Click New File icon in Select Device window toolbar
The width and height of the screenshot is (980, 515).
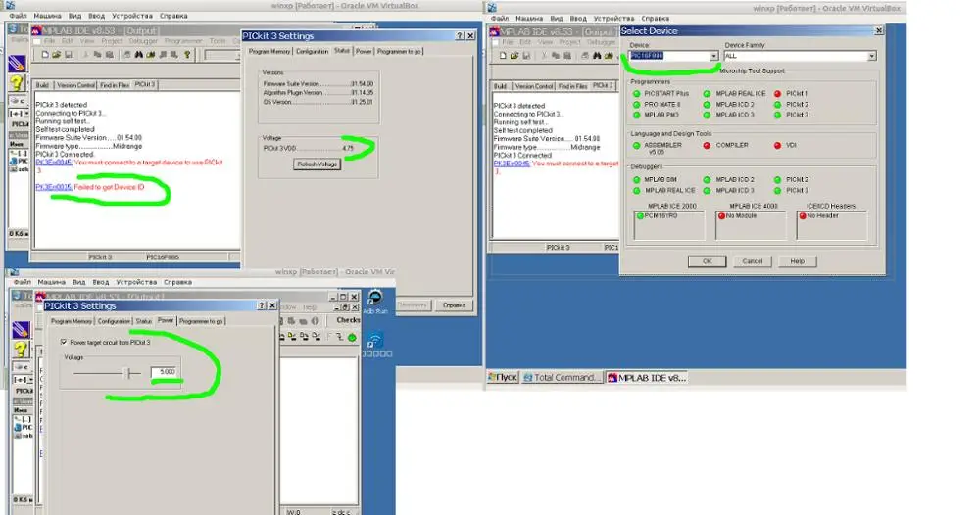click(503, 56)
